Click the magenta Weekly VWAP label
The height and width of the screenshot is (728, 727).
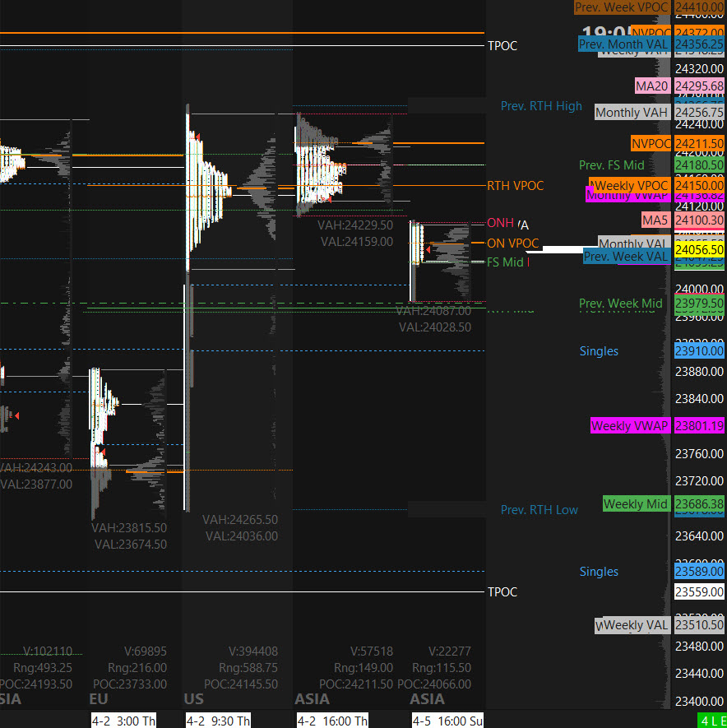click(630, 426)
